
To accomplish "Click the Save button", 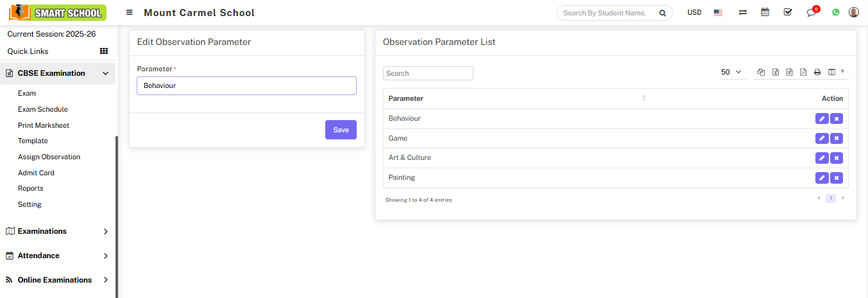I will coord(341,130).
